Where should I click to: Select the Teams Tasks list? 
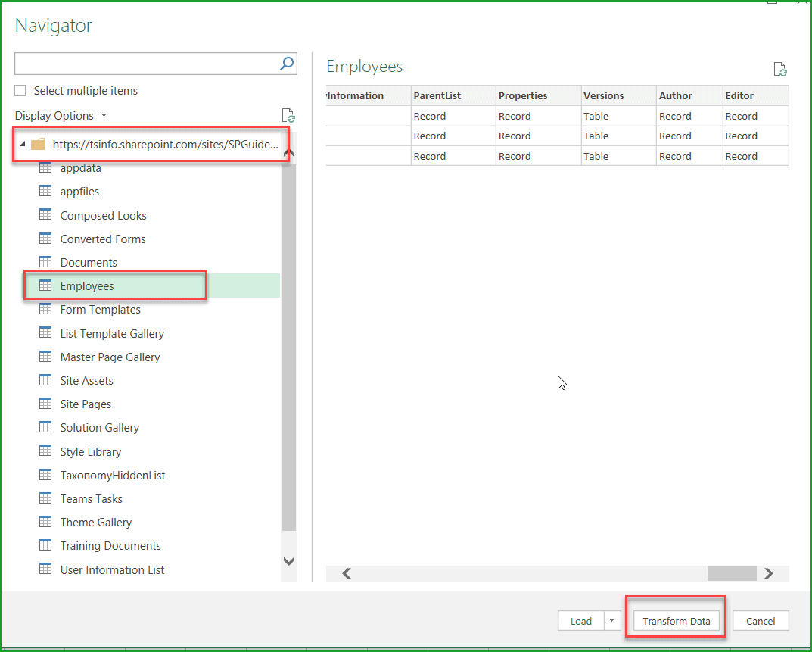[92, 498]
